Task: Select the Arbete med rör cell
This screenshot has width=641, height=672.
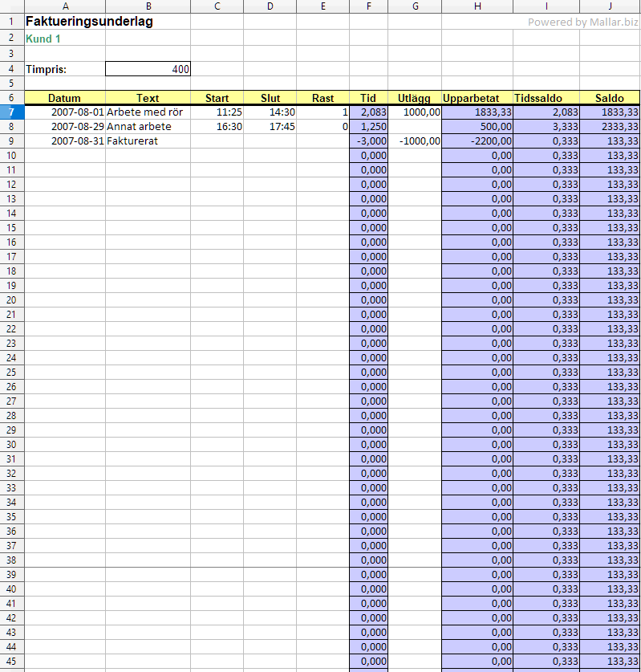Action: pos(148,112)
